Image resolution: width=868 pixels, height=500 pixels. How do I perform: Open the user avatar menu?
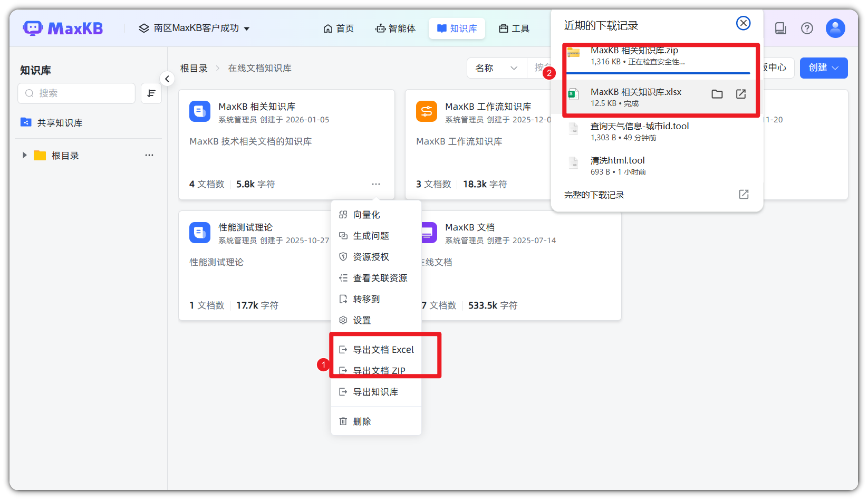pos(835,28)
